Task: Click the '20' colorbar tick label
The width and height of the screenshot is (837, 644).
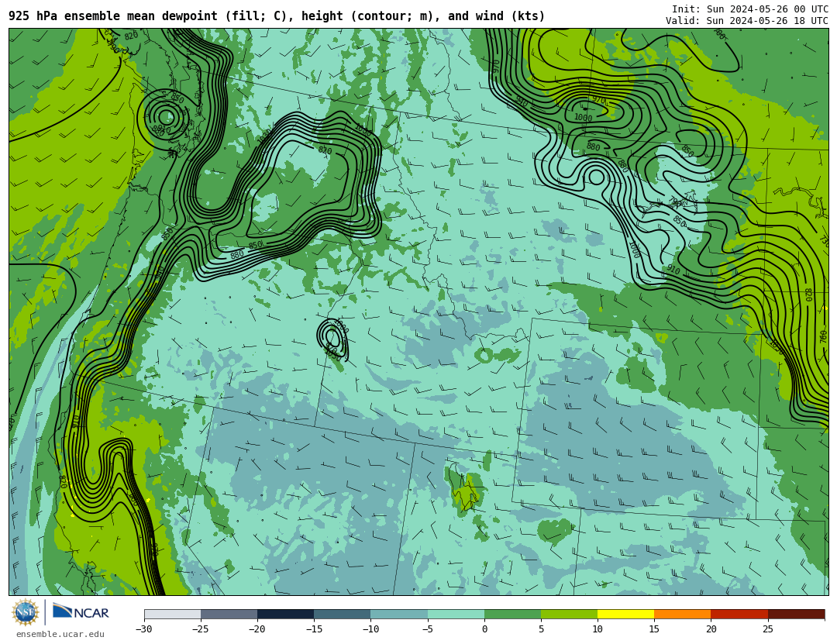Action: click(711, 629)
